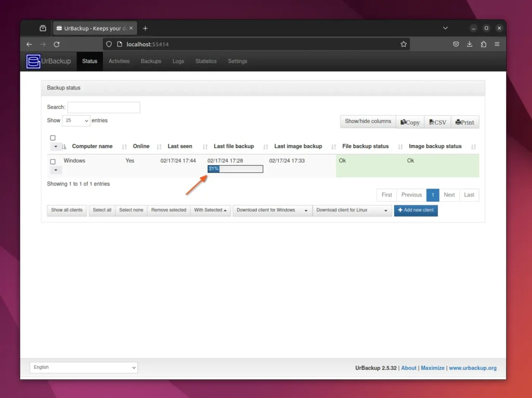Open the Logs tab
This screenshot has width=532, height=398.
coord(178,61)
